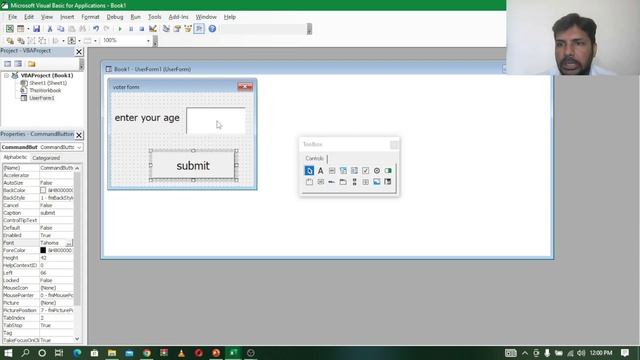
Task: Open Object Browser toolbar icon
Action: [188, 29]
